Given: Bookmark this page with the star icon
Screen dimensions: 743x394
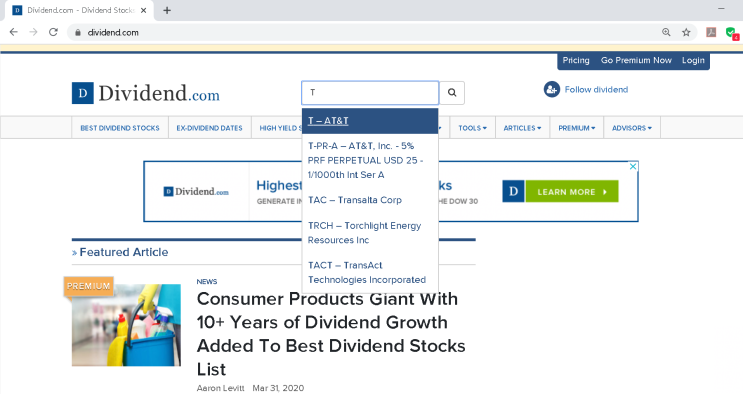Looking at the screenshot, I should pyautogui.click(x=686, y=32).
